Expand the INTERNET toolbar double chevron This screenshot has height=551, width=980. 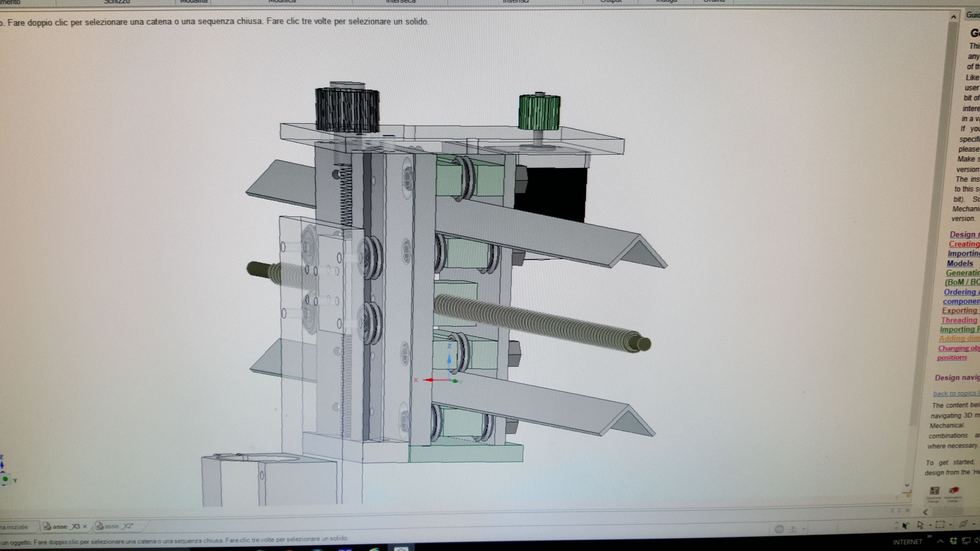[929, 536]
